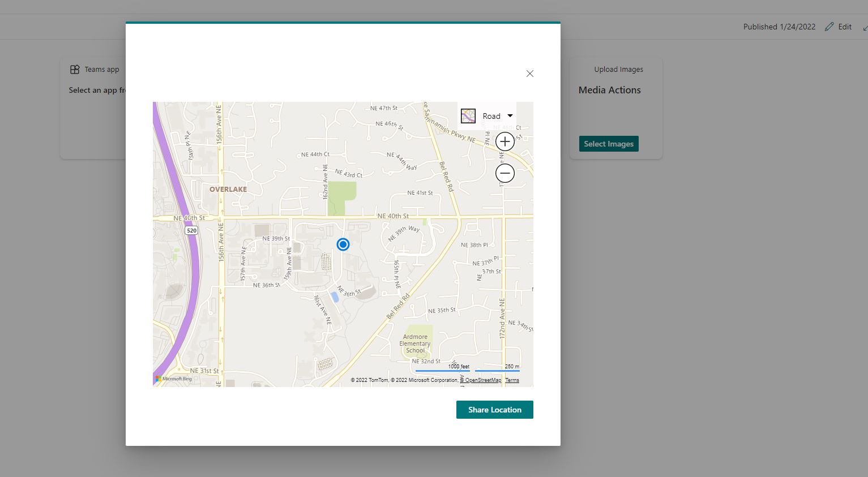The image size is (868, 477).
Task: Click the Published 1/24/2022 text
Action: (x=779, y=26)
